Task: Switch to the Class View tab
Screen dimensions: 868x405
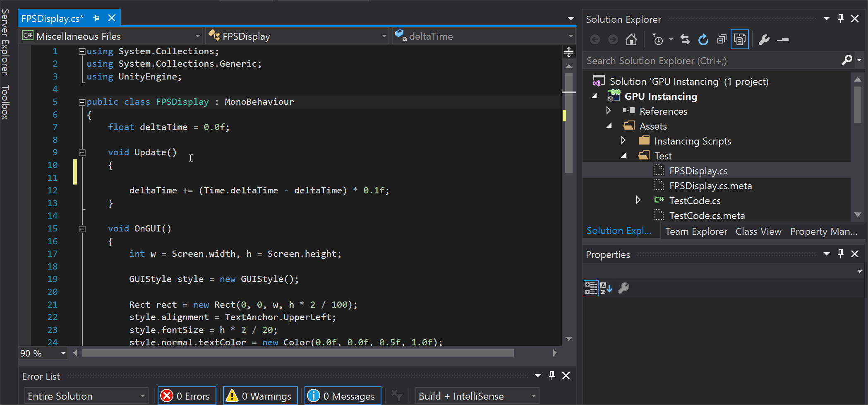Action: point(758,231)
